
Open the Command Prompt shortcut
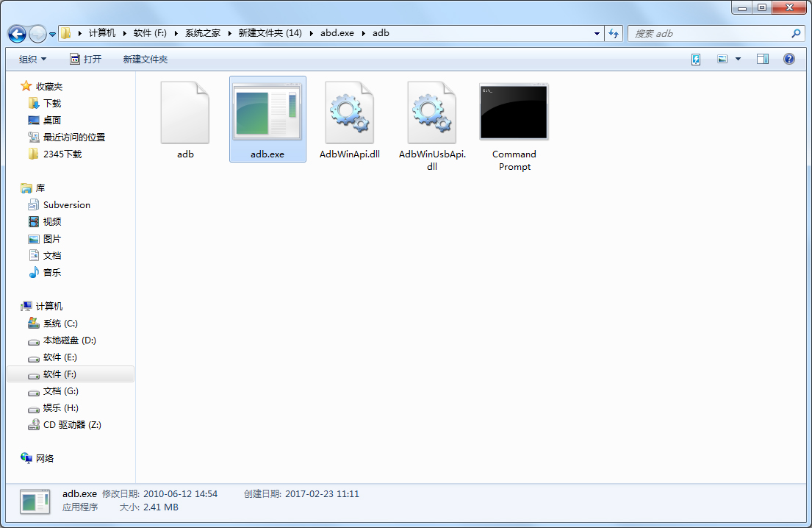click(x=514, y=111)
